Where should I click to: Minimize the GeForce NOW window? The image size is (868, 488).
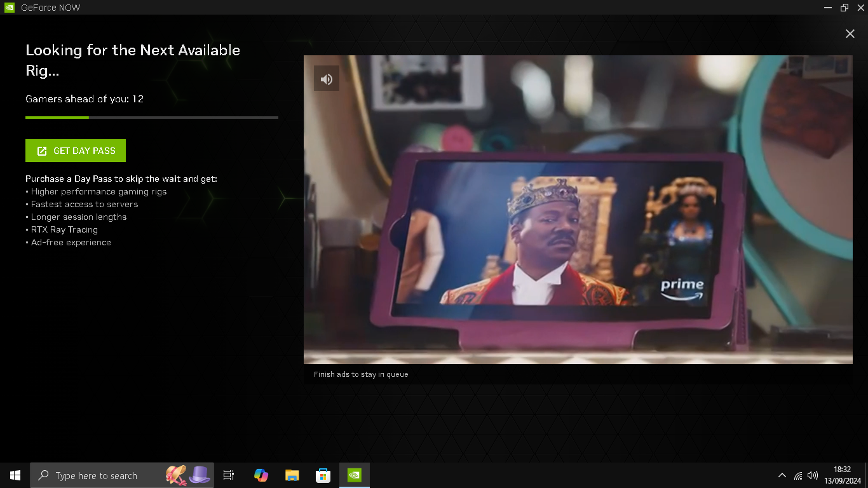pos(828,8)
